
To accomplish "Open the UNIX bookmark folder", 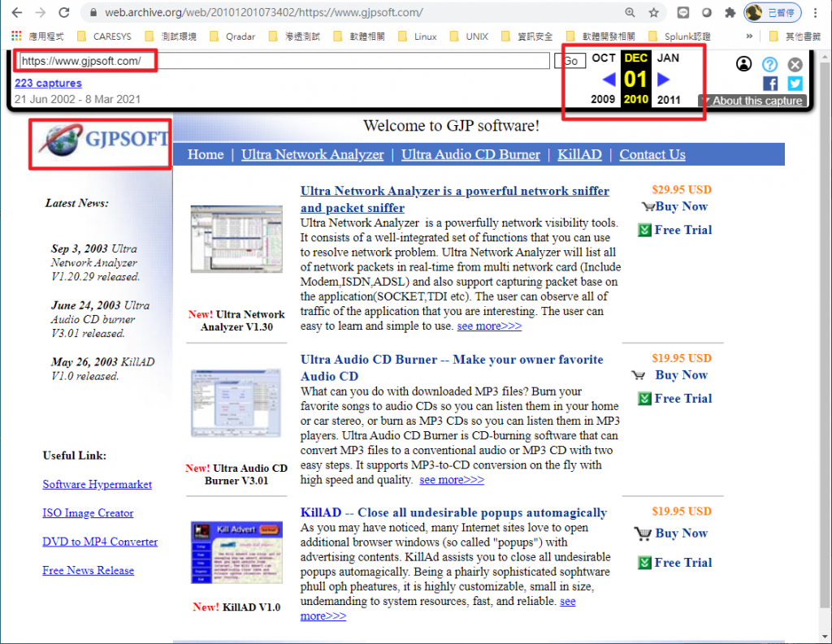I will (469, 36).
